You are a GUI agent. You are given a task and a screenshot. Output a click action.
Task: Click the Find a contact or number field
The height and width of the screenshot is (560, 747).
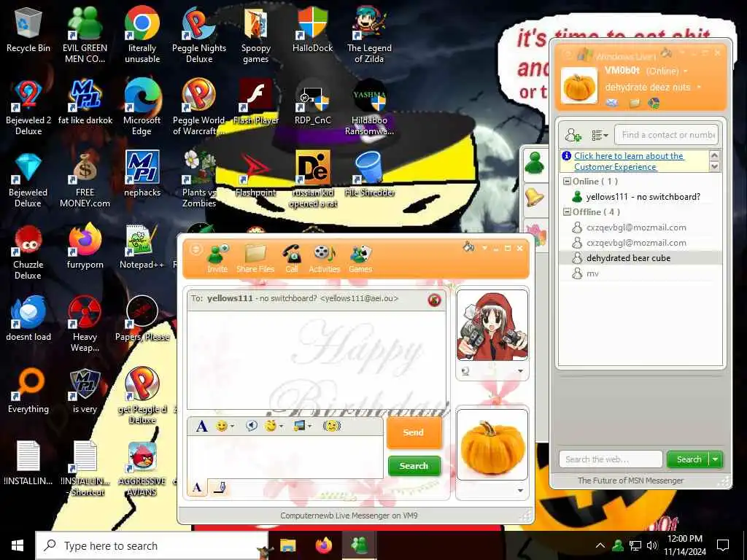[667, 135]
